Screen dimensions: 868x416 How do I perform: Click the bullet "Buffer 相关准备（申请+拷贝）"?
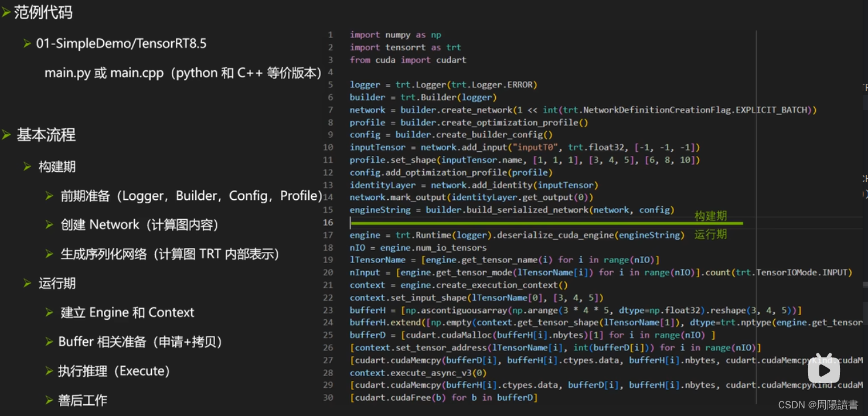(x=141, y=342)
